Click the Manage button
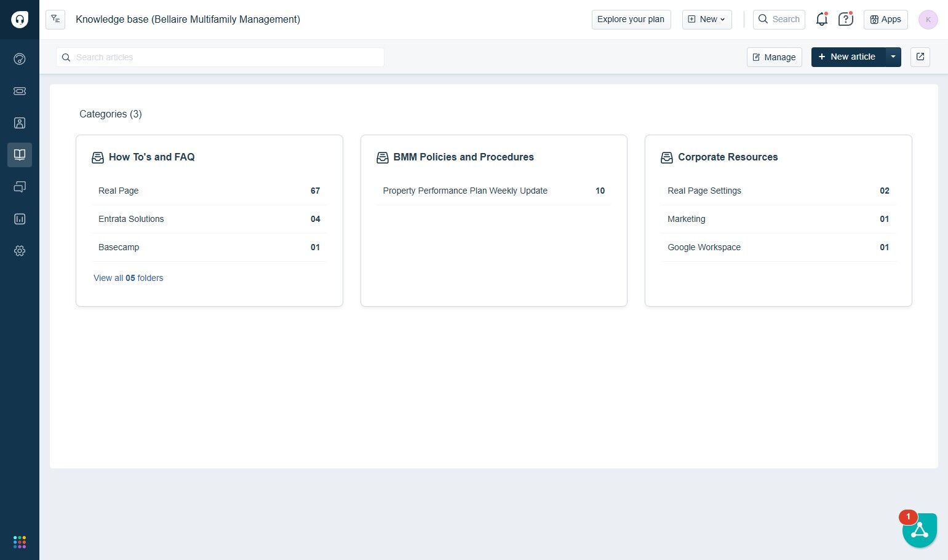The image size is (948, 560). point(775,57)
